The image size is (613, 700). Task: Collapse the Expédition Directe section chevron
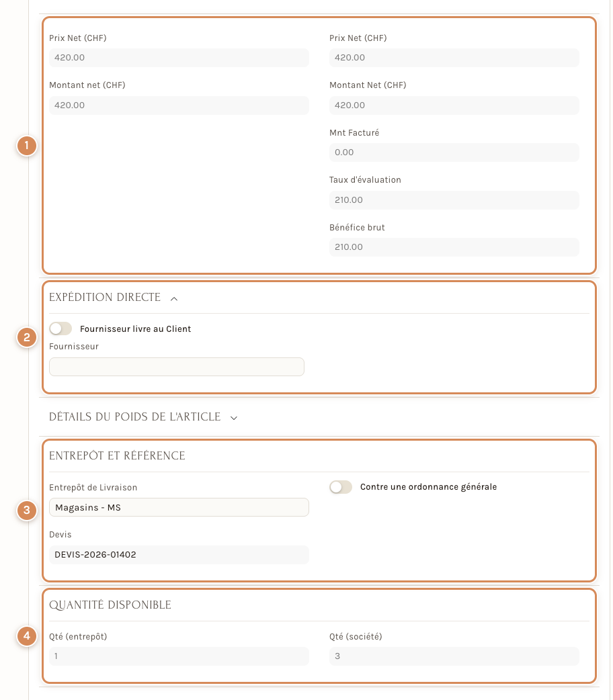[174, 299]
